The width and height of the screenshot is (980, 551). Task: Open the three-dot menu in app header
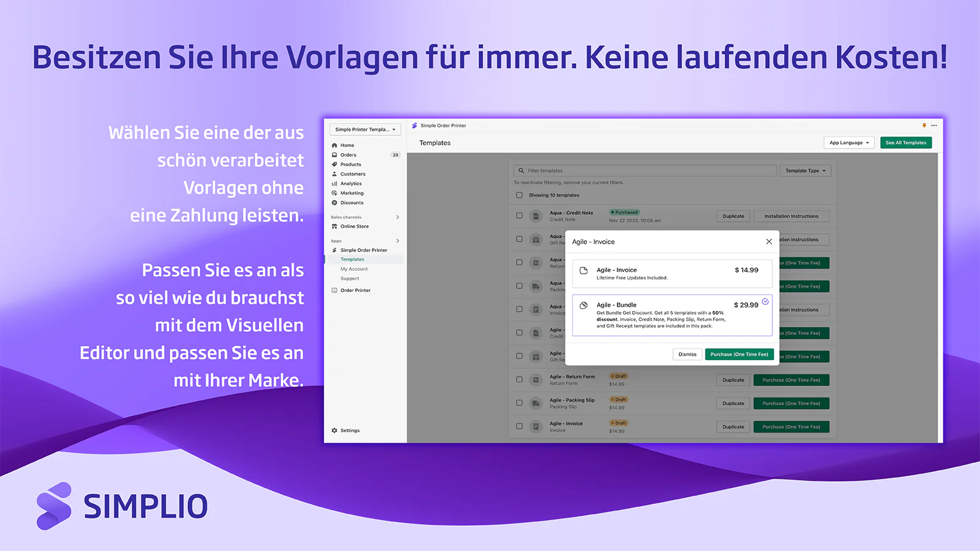click(x=934, y=126)
